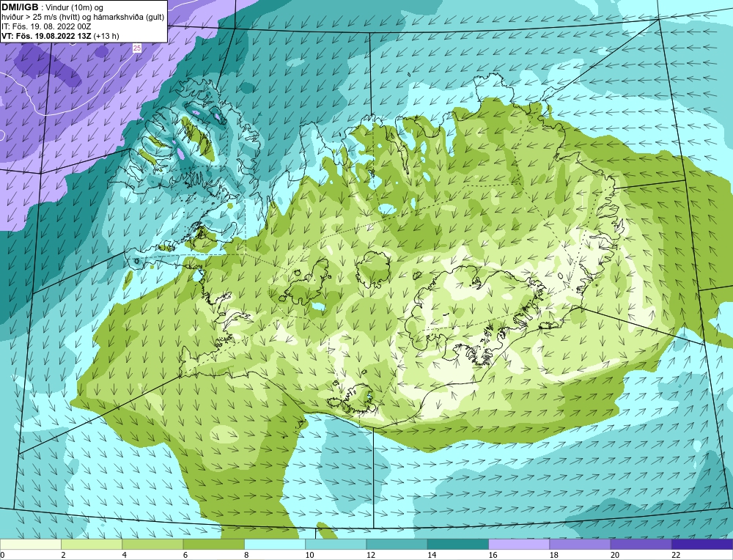This screenshot has height=560, width=733.
Task: Click the legend scale value 0
Action: [x=2, y=555]
